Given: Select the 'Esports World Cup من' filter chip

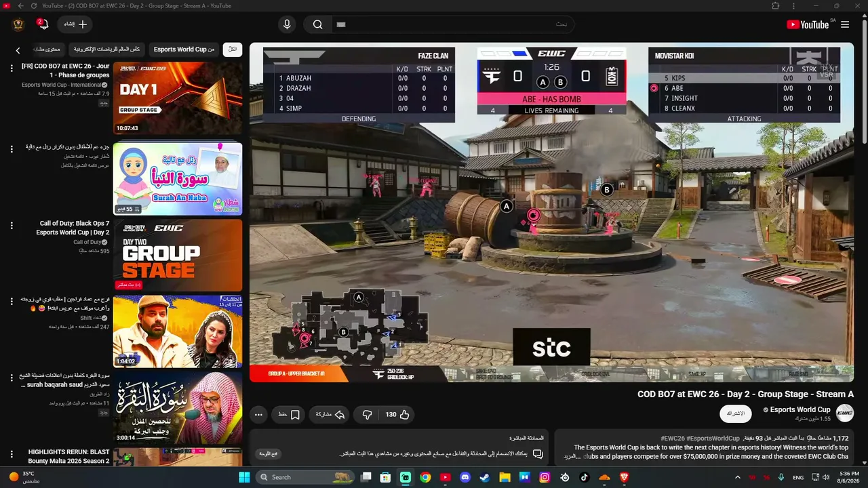Looking at the screenshot, I should (184, 49).
